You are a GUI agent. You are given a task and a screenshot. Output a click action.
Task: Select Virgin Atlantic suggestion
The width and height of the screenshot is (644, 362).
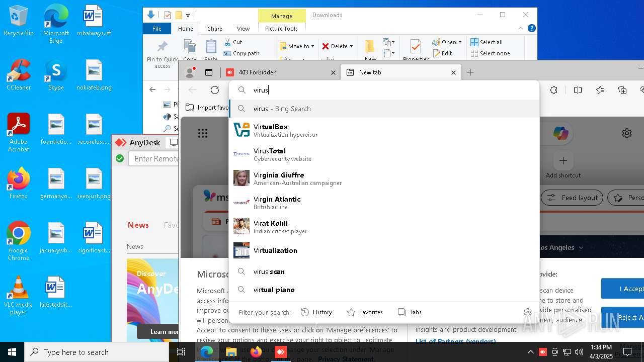click(x=384, y=203)
